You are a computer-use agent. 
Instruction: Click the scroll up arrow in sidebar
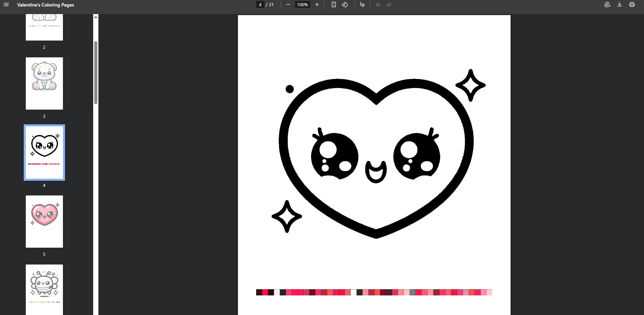point(96,17)
